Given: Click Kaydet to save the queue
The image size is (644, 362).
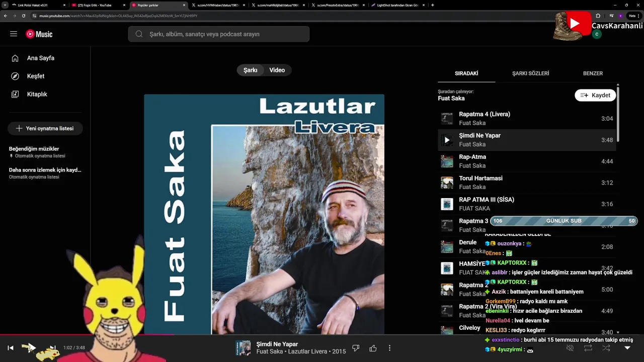Looking at the screenshot, I should click(595, 95).
